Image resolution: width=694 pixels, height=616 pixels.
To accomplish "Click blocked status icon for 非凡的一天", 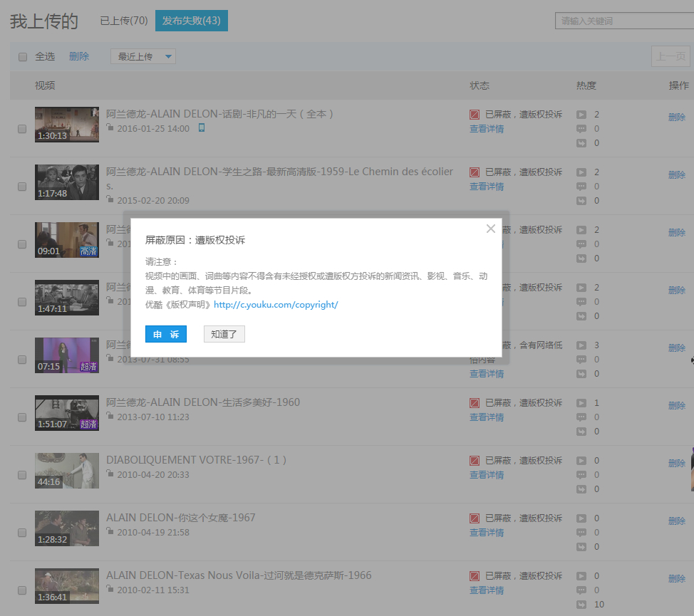I will [x=475, y=115].
